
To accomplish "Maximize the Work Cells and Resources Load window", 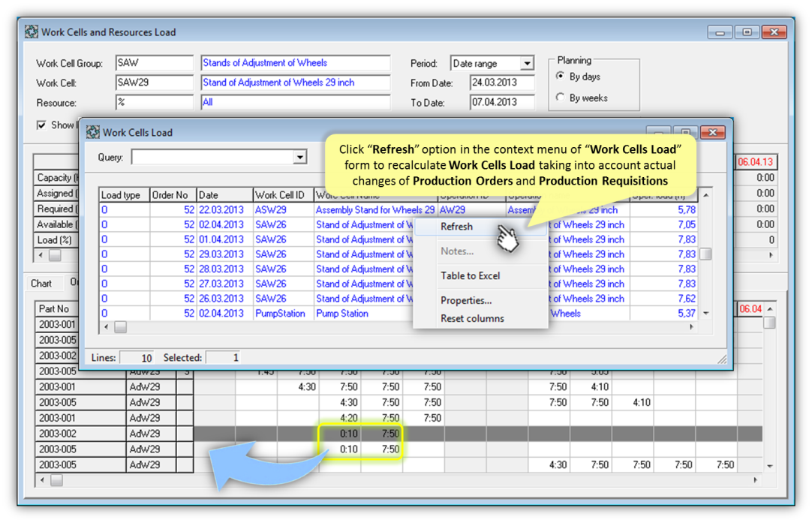I will 747,32.
